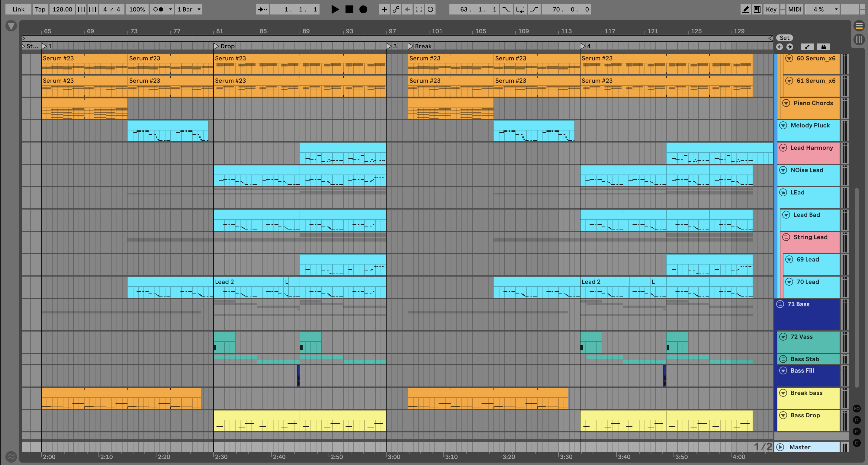868x465 pixels.
Task: Click the Lock Envelopes padlock icon
Action: tap(823, 47)
